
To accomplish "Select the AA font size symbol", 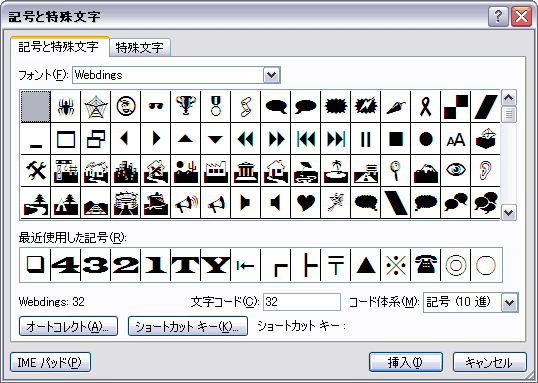I will (x=456, y=139).
